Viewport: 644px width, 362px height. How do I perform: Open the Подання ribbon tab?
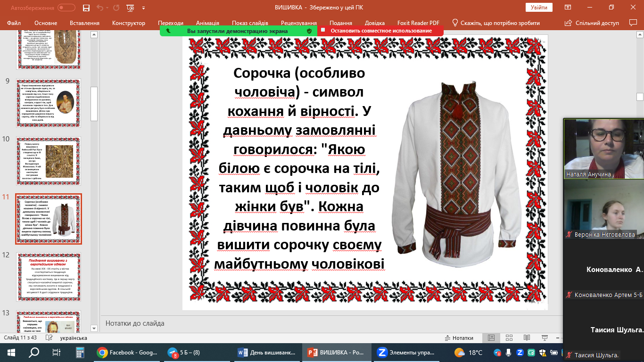point(341,23)
